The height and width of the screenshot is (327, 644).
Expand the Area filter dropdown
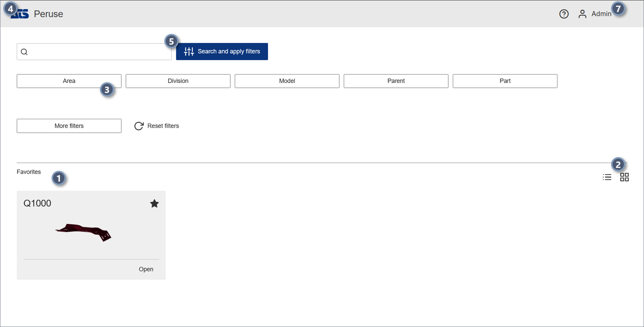pyautogui.click(x=69, y=81)
